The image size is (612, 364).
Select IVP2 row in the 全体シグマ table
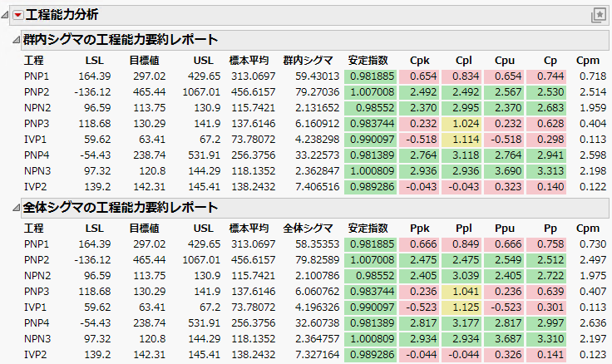pyautogui.click(x=37, y=355)
